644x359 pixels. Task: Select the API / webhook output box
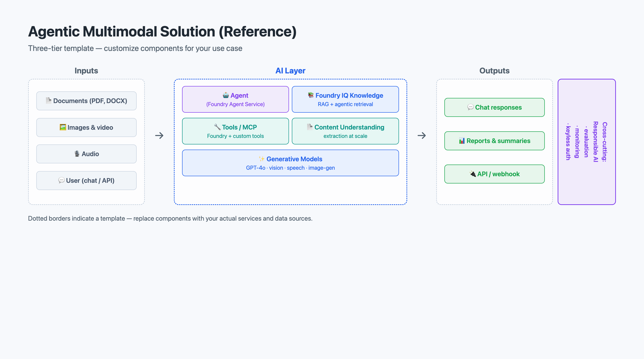click(x=494, y=174)
